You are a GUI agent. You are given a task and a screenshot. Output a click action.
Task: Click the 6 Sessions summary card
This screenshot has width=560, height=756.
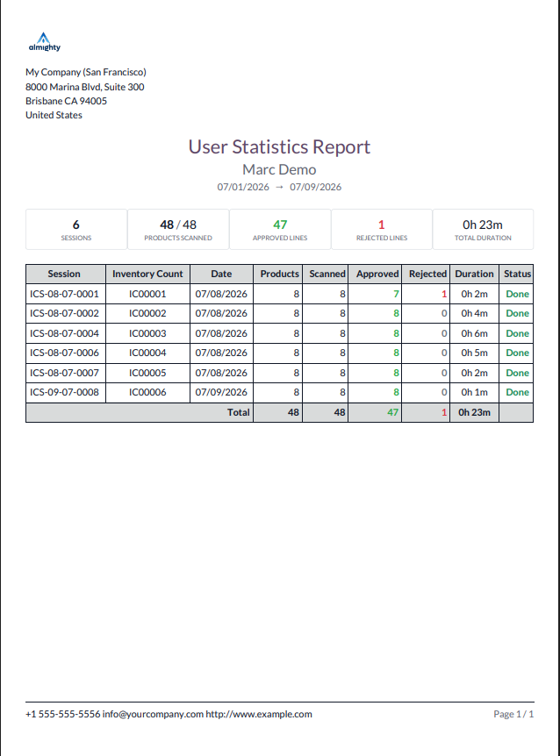pos(76,230)
